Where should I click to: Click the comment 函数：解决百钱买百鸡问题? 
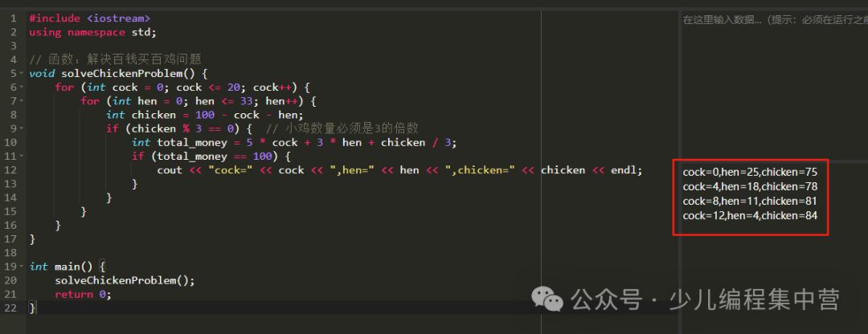[115, 59]
